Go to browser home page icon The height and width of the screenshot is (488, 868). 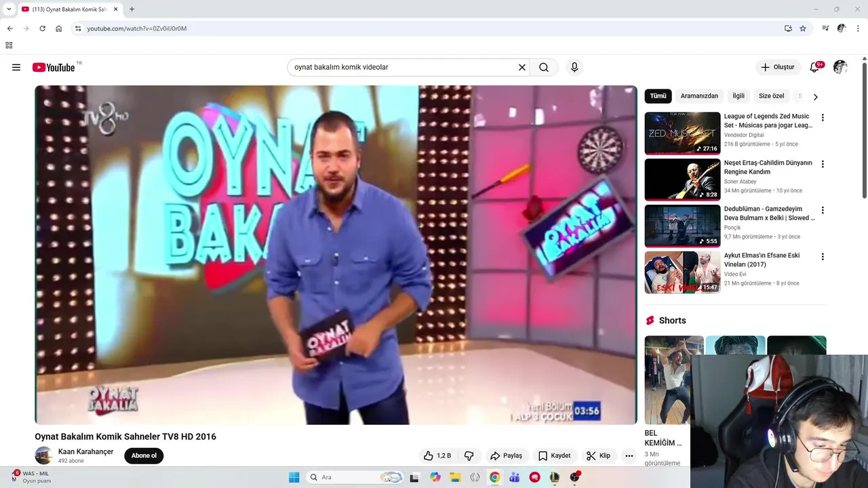tap(58, 28)
